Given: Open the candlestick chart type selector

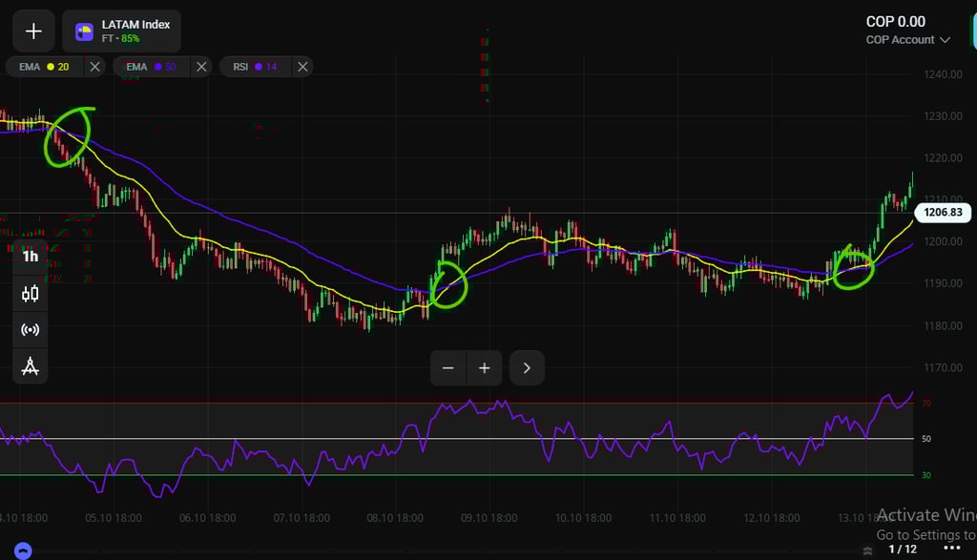Looking at the screenshot, I should 30,294.
